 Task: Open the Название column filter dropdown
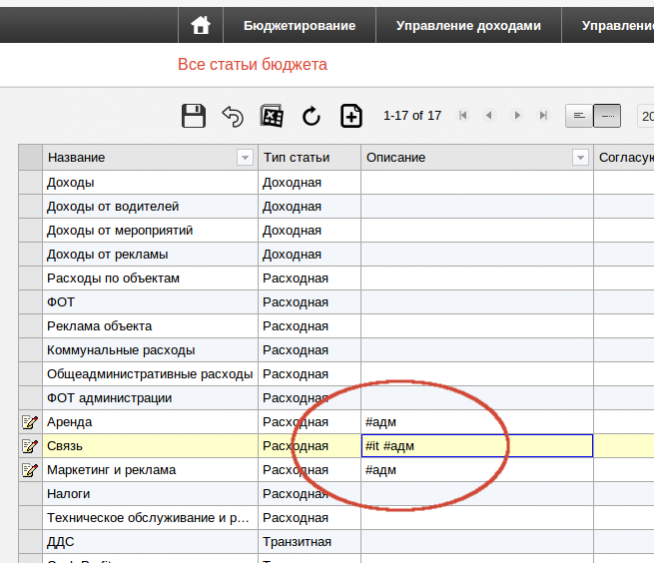point(245,158)
